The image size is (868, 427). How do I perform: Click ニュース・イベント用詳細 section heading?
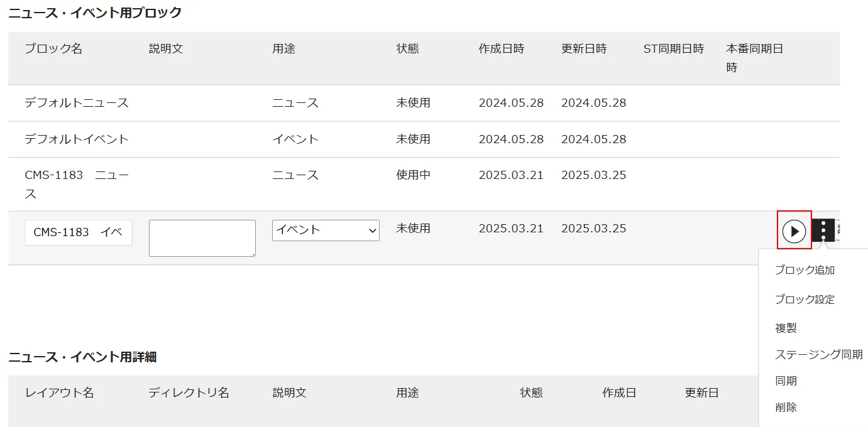pos(82,357)
